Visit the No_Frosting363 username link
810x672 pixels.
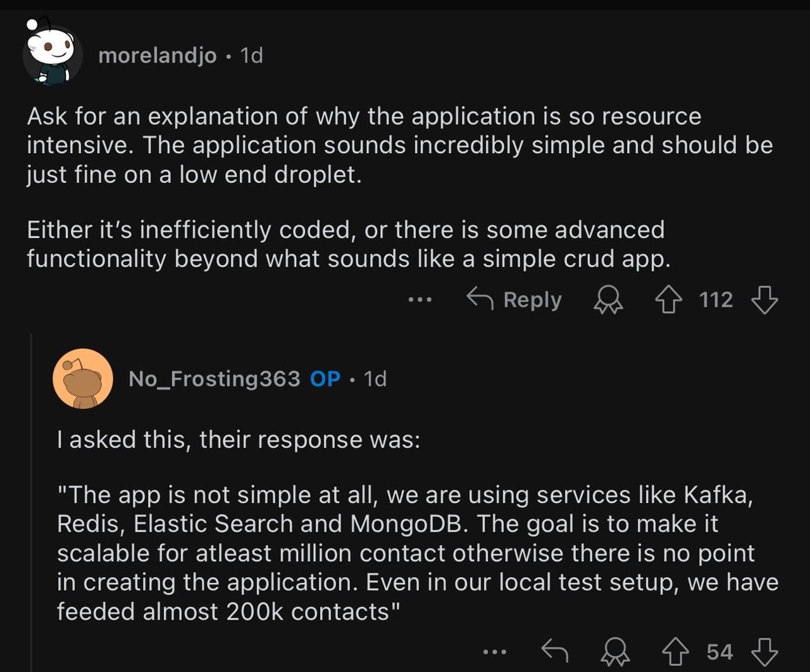click(x=214, y=378)
